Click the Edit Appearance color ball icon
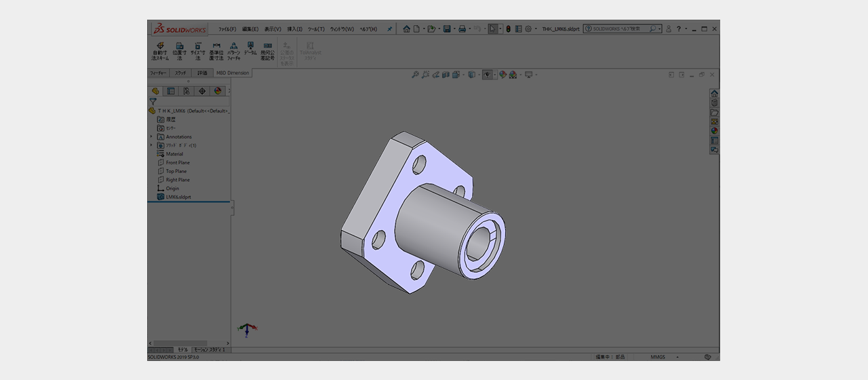868x380 pixels. click(x=503, y=75)
